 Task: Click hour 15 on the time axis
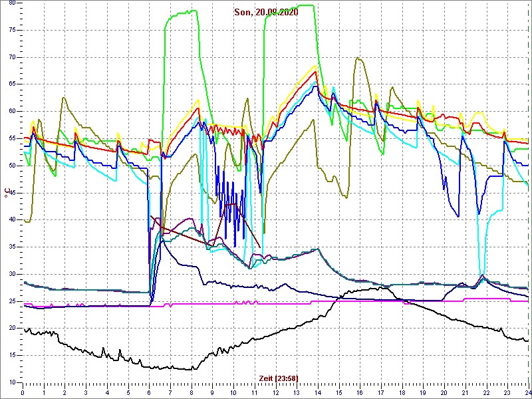(x=338, y=392)
